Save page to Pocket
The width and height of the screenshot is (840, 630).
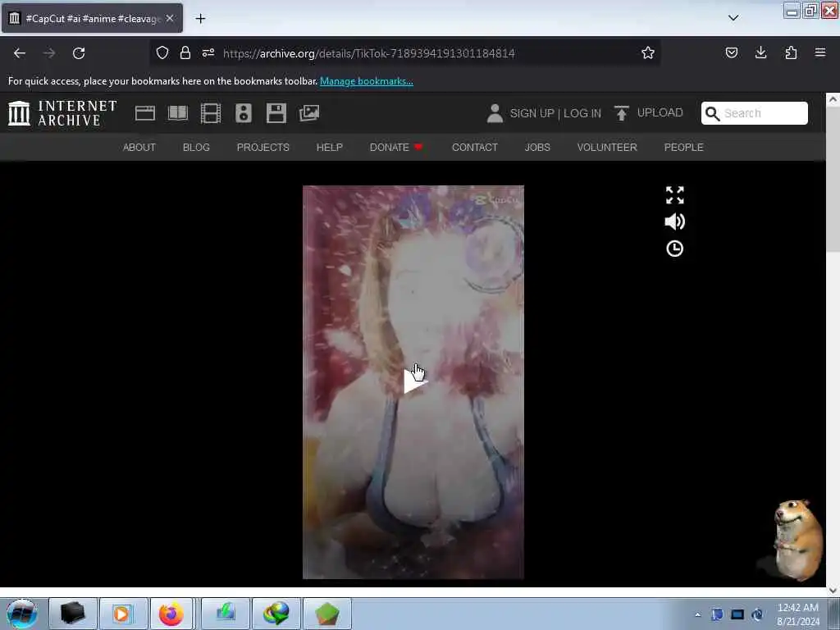pos(731,52)
